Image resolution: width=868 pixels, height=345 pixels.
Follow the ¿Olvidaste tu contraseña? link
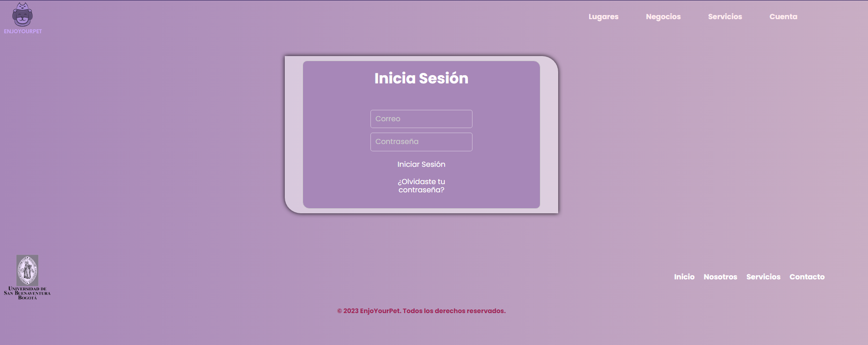click(421, 185)
